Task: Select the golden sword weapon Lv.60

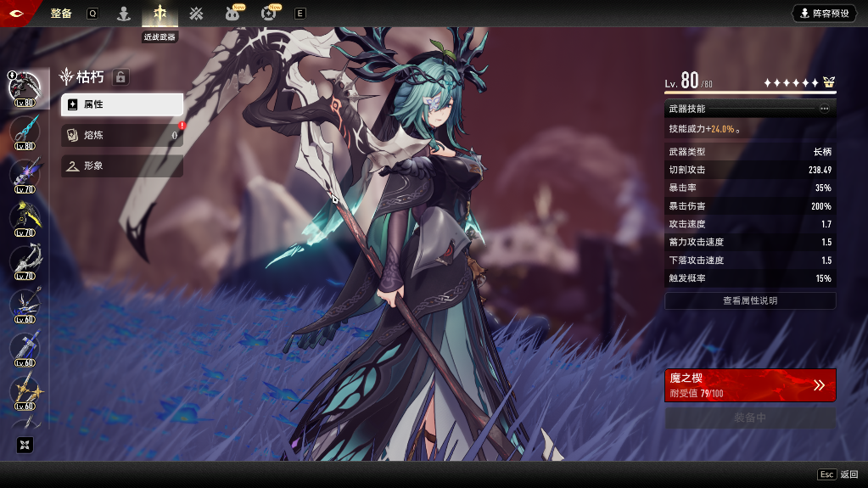Action: 25,391
